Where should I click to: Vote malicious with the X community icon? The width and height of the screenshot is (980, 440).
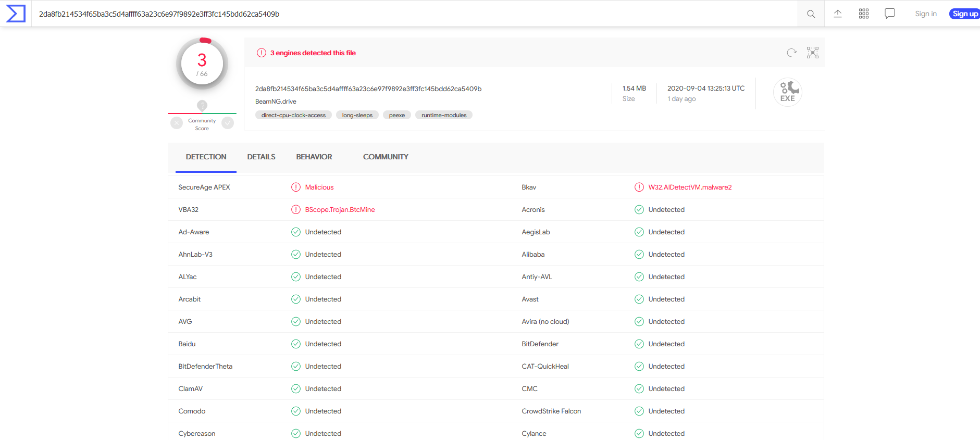tap(177, 123)
